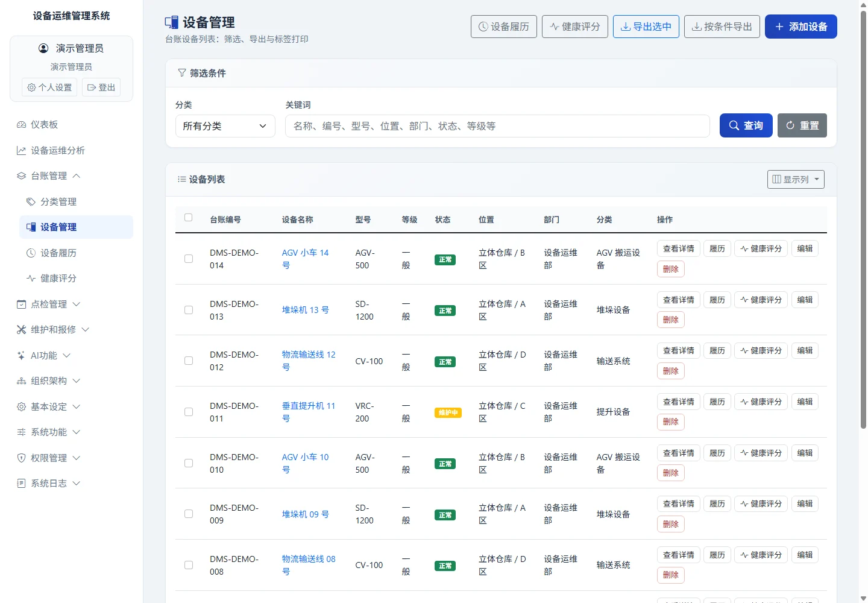Select 设备管理 in the sidebar
The image size is (868, 603).
[x=76, y=227]
